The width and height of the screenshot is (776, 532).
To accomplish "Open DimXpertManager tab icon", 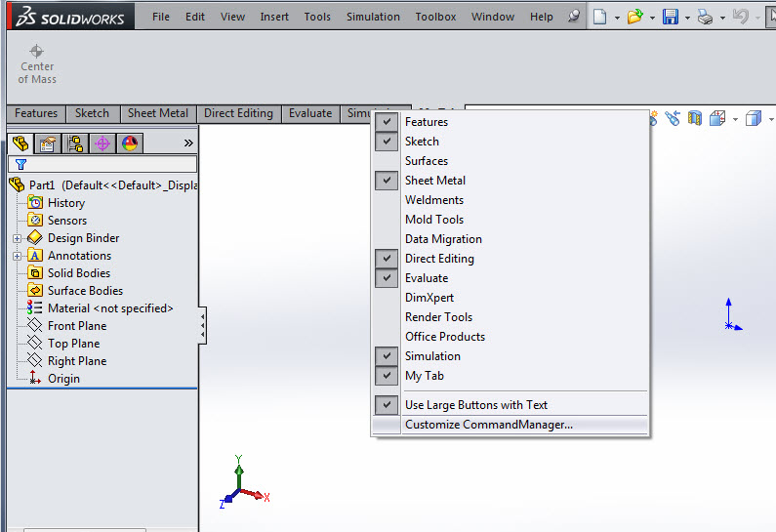I will (x=102, y=143).
